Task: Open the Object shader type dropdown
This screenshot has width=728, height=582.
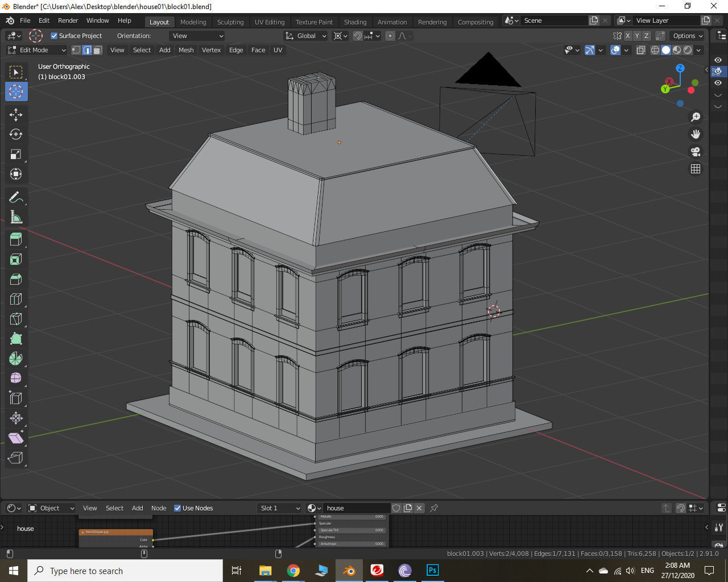Action: click(x=51, y=508)
